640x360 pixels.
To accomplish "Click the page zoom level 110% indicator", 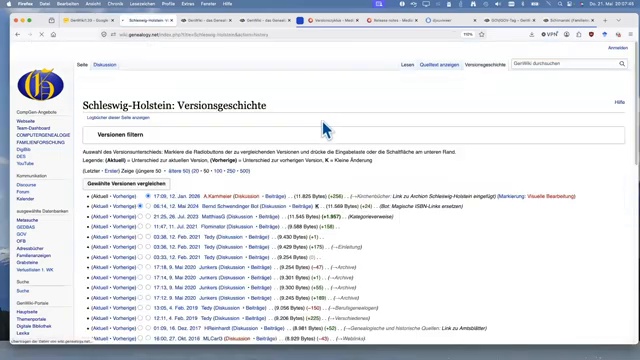I will pyautogui.click(x=468, y=35).
